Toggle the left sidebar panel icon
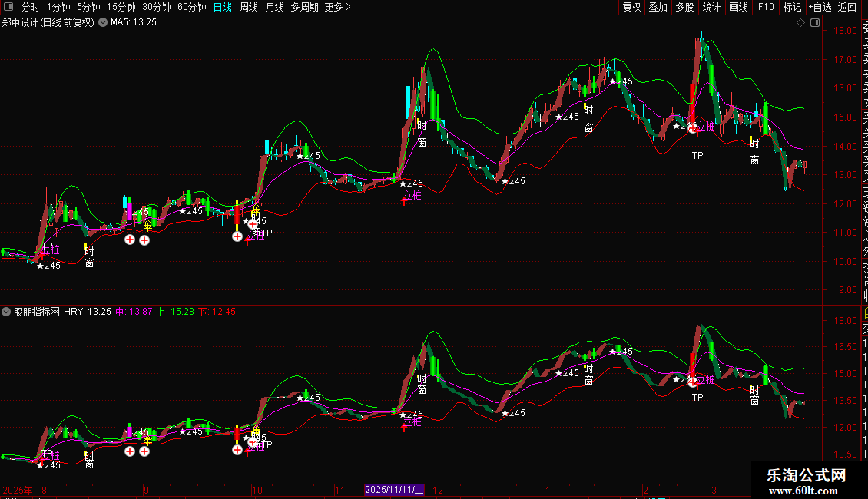The width and height of the screenshot is (868, 499). click(x=8, y=7)
